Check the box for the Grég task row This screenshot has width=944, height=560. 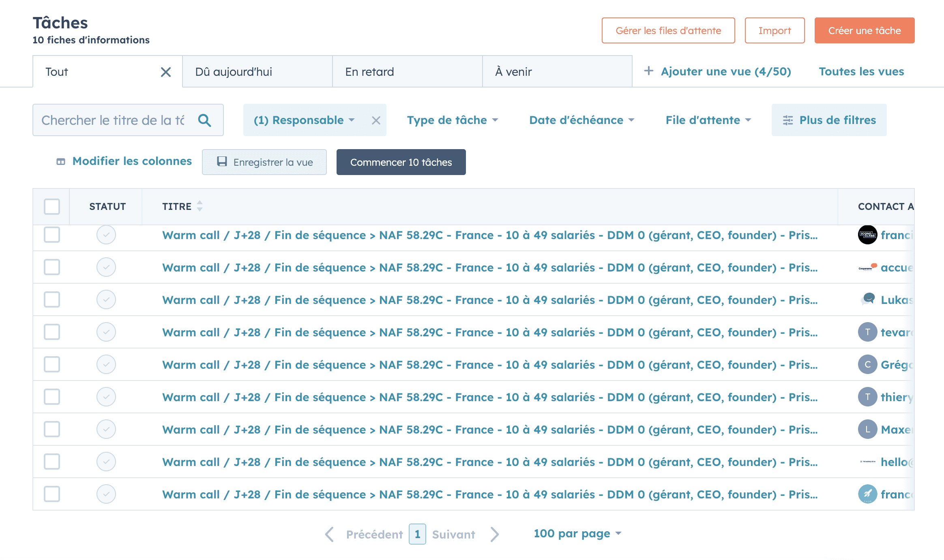tap(52, 364)
